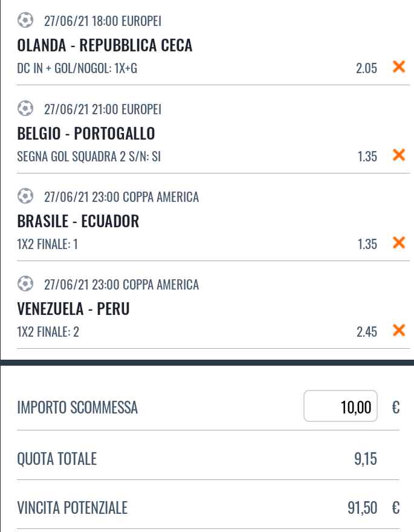This screenshot has width=414, height=532.
Task: Select the 2.05 odds for 1X+G
Action: [x=366, y=68]
